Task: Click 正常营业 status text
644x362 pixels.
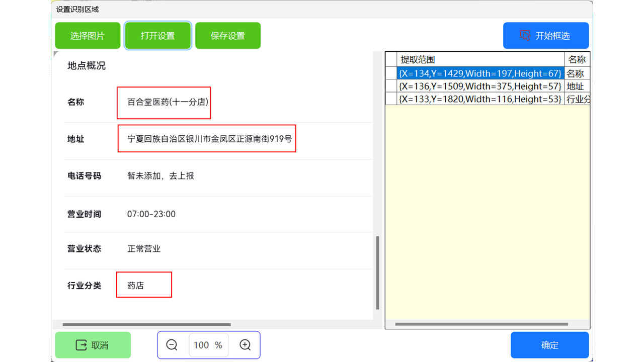Action: [x=144, y=249]
